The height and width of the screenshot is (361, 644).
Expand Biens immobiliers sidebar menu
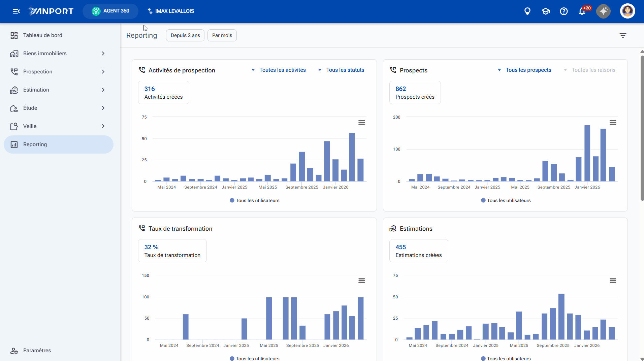pos(59,54)
